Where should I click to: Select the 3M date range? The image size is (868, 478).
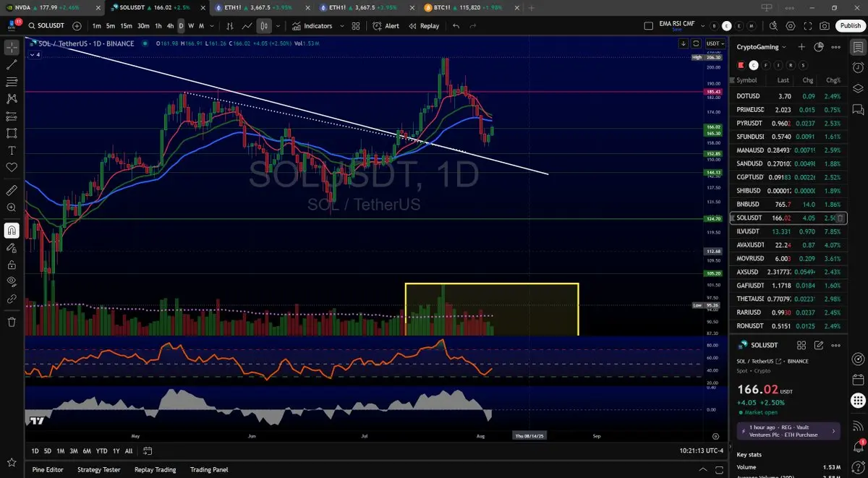point(73,451)
